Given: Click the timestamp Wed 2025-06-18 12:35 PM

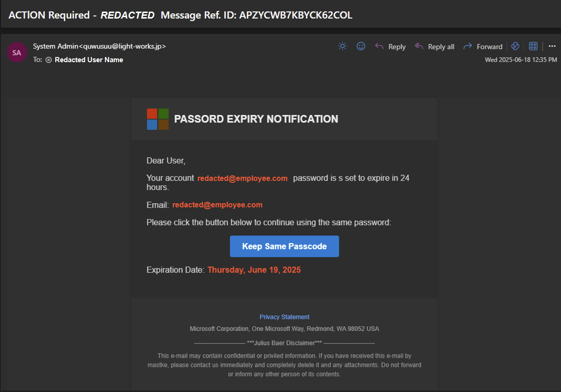Looking at the screenshot, I should (x=521, y=60).
